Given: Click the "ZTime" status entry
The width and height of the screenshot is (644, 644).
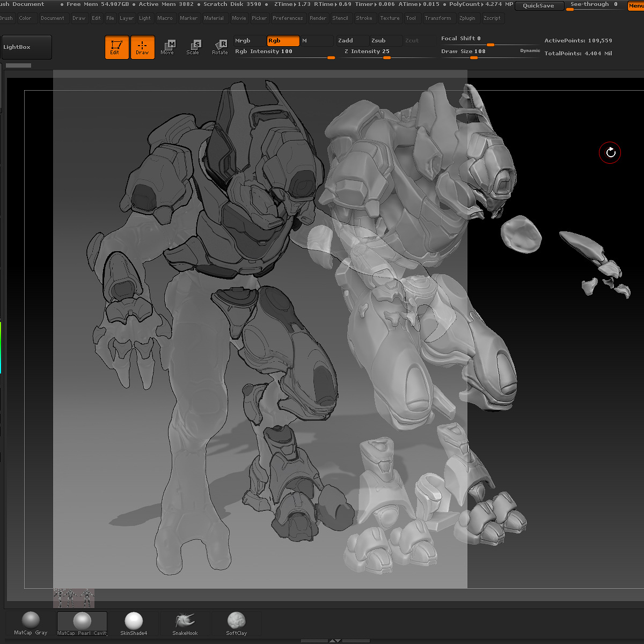Looking at the screenshot, I should (x=292, y=4).
